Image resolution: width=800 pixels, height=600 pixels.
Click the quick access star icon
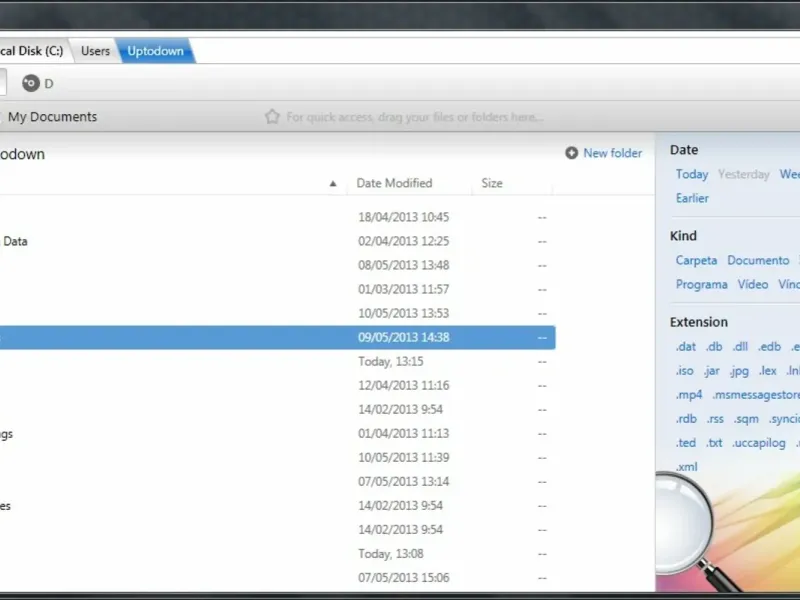tap(272, 117)
